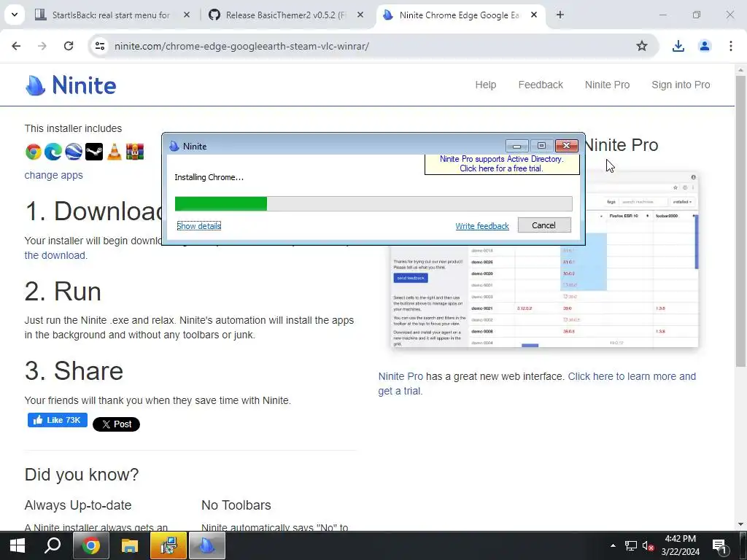Click the browser forward arrow
The width and height of the screenshot is (747, 560).
[42, 46]
